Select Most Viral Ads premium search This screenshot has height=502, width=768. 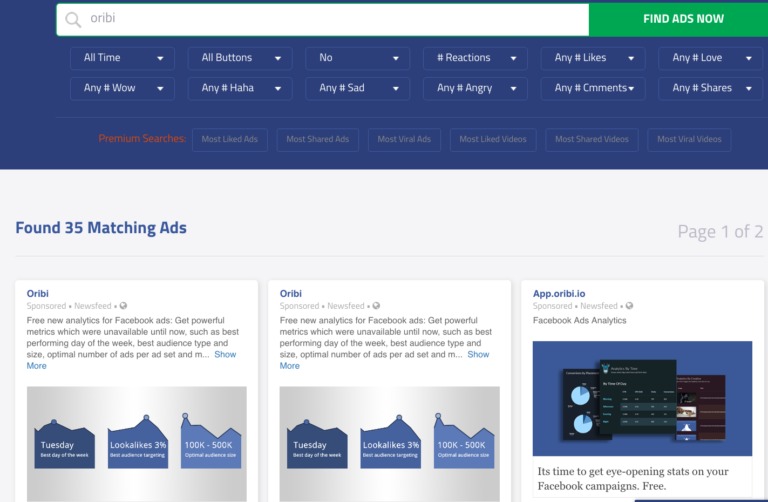[x=404, y=139]
